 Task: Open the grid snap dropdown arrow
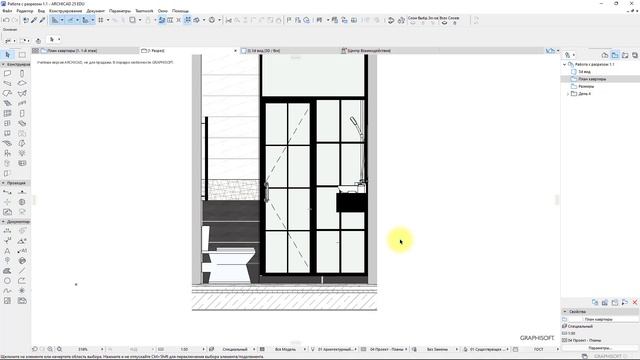coord(108,20)
